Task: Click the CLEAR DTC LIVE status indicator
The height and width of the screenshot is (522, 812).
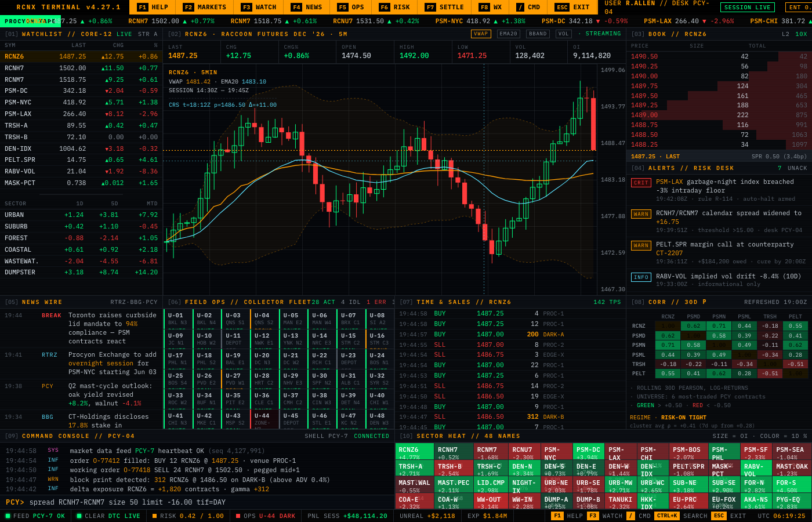Action: tap(108, 516)
